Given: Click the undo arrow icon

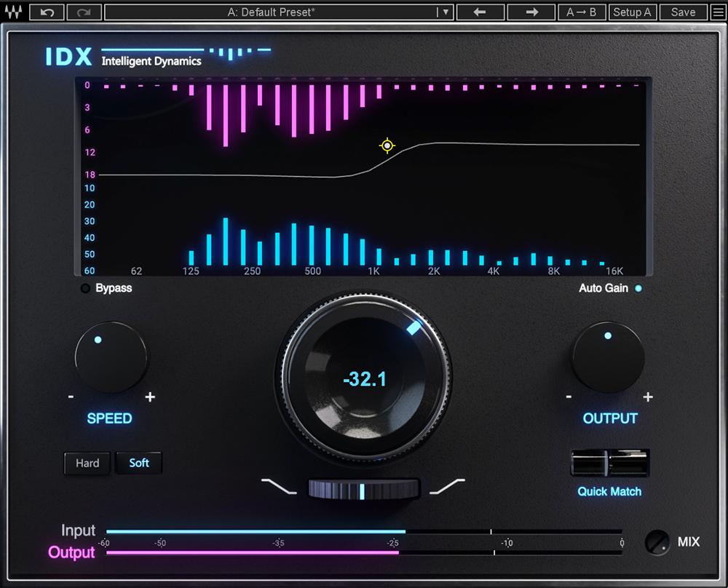Looking at the screenshot, I should (x=47, y=12).
